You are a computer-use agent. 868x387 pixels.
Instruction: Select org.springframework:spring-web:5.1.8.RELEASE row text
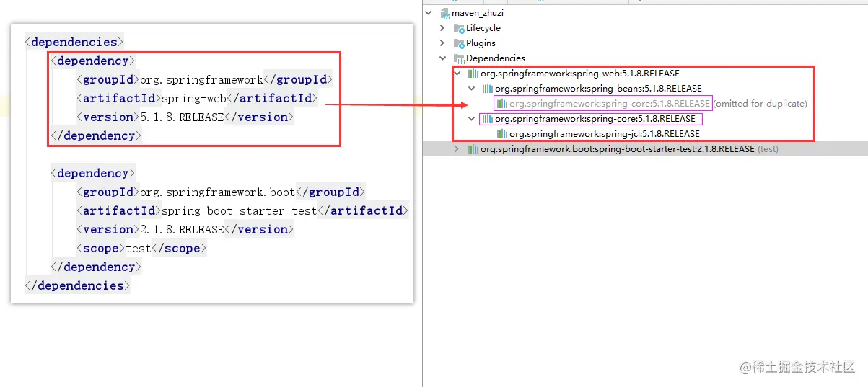[x=580, y=74]
